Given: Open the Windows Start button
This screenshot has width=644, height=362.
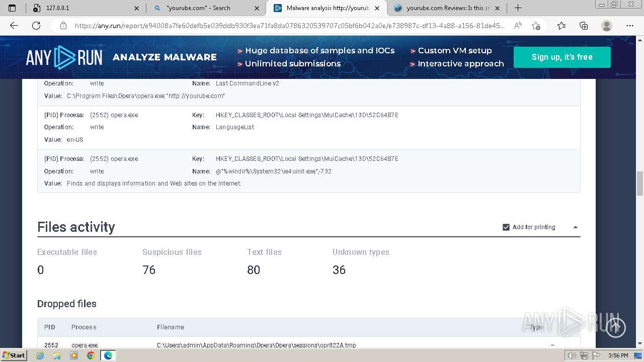Looking at the screenshot, I should click(14, 355).
